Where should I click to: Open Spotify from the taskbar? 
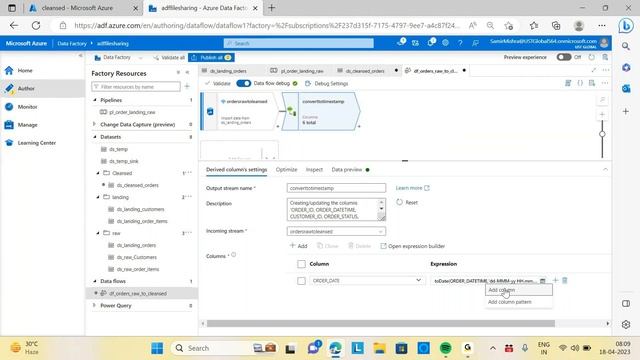coord(446,348)
